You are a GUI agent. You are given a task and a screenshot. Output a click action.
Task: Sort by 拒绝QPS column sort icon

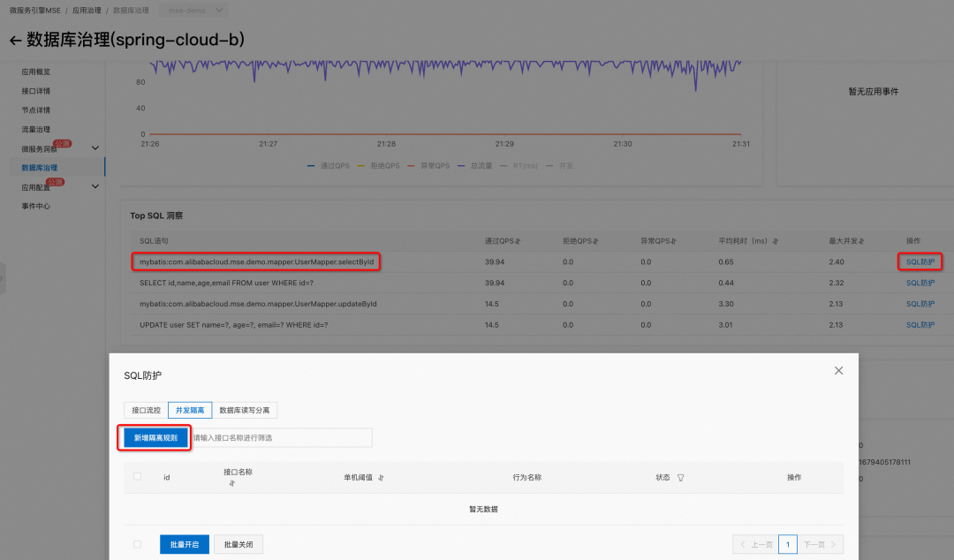click(x=595, y=242)
